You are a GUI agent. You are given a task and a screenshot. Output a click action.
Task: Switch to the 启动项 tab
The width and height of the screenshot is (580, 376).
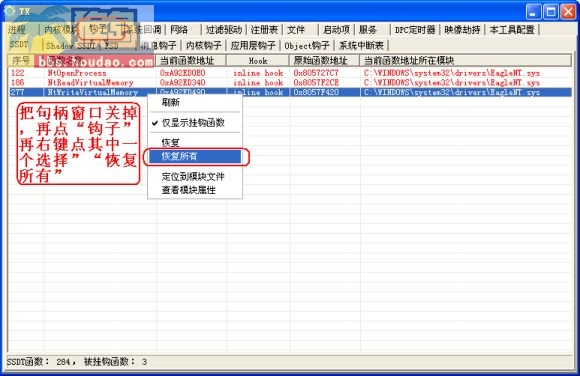click(x=336, y=30)
